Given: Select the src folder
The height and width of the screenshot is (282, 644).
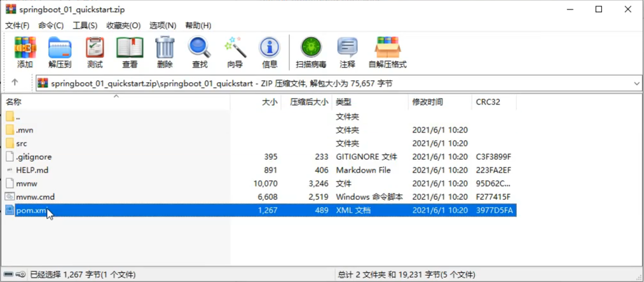Looking at the screenshot, I should click(x=22, y=143).
